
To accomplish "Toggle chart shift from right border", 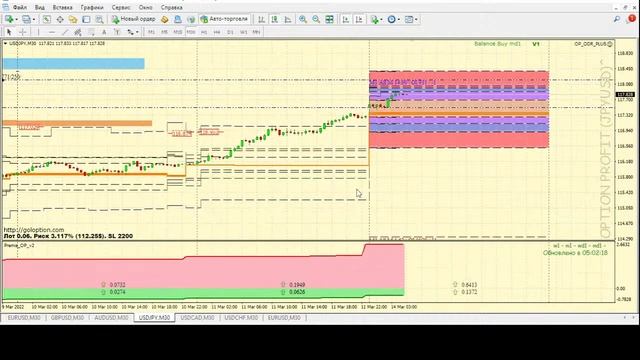I will click(x=359, y=19).
